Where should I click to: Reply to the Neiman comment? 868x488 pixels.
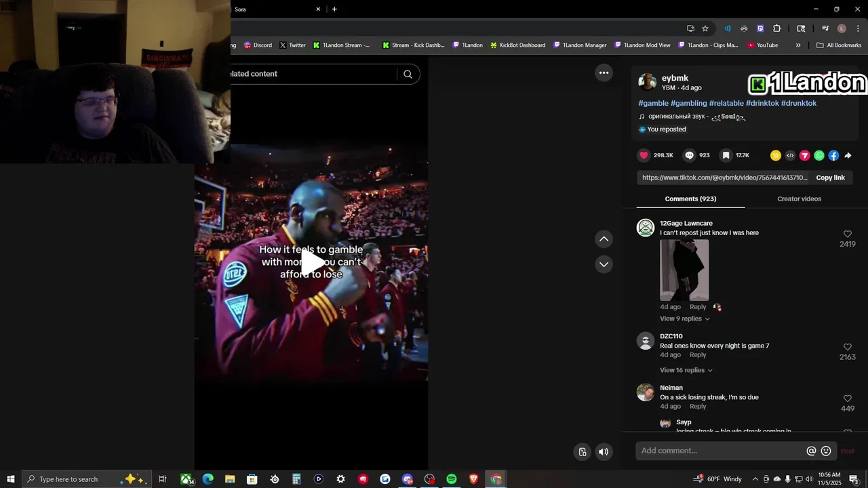(x=698, y=407)
